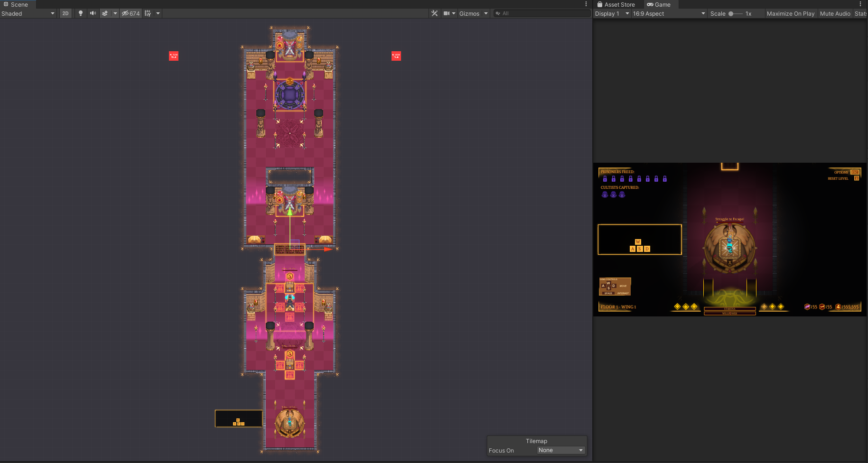Click the OPTIONS ESC button in Game view

tap(847, 172)
